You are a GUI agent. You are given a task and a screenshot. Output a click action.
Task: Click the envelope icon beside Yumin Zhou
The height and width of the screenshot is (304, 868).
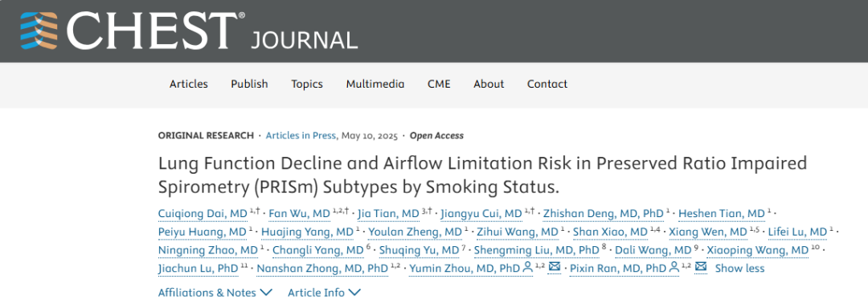pyautogui.click(x=555, y=268)
